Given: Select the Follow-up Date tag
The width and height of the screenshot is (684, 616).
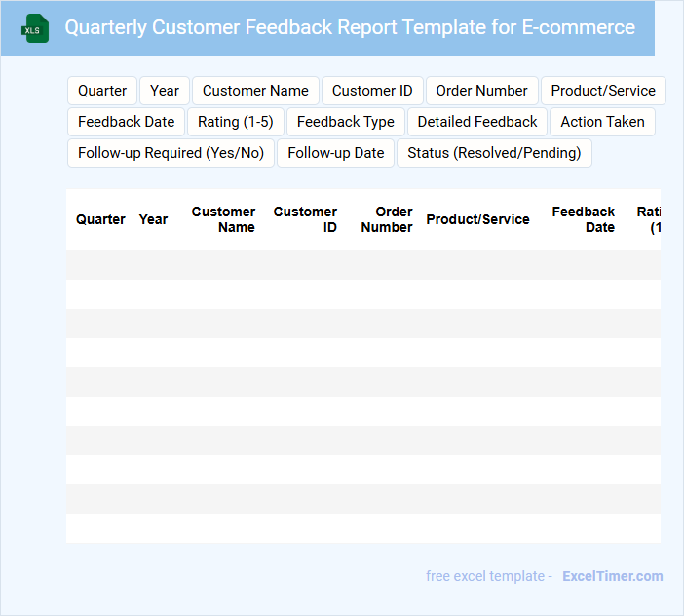Looking at the screenshot, I should [335, 153].
